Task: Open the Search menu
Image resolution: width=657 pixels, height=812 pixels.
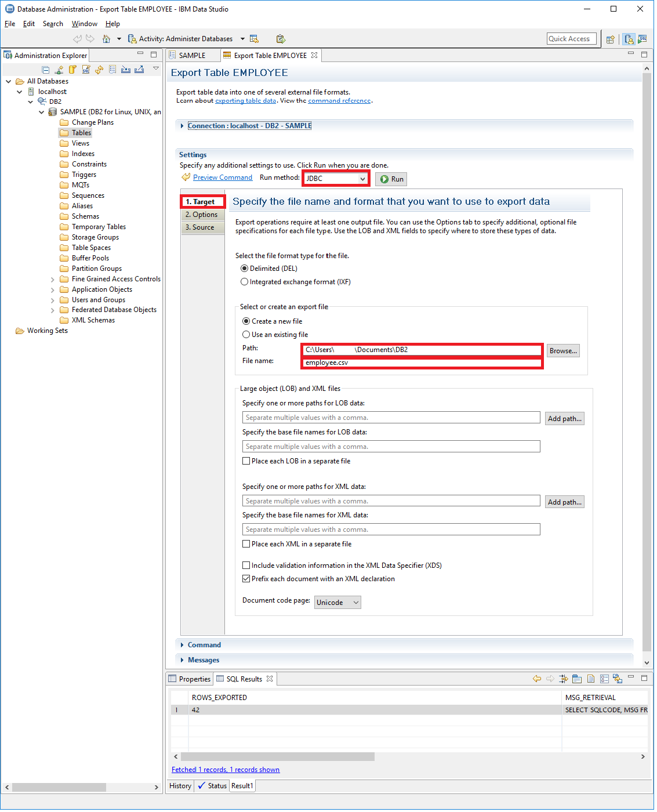Action: 53,24
